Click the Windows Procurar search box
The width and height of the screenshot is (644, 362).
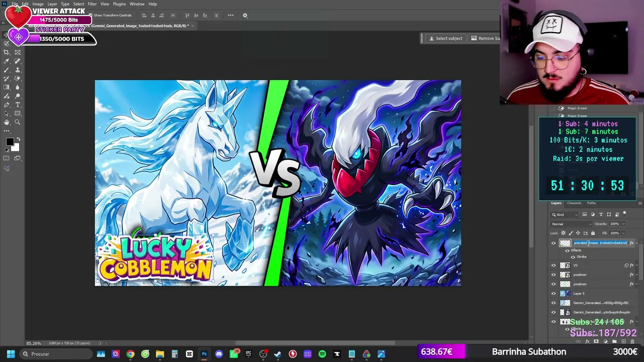pos(56,354)
